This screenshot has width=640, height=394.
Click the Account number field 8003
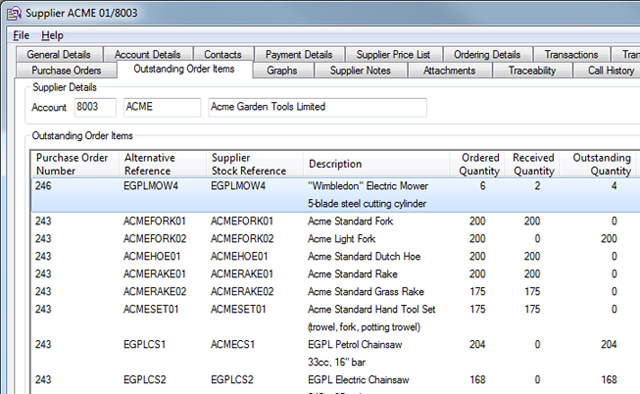click(x=95, y=107)
